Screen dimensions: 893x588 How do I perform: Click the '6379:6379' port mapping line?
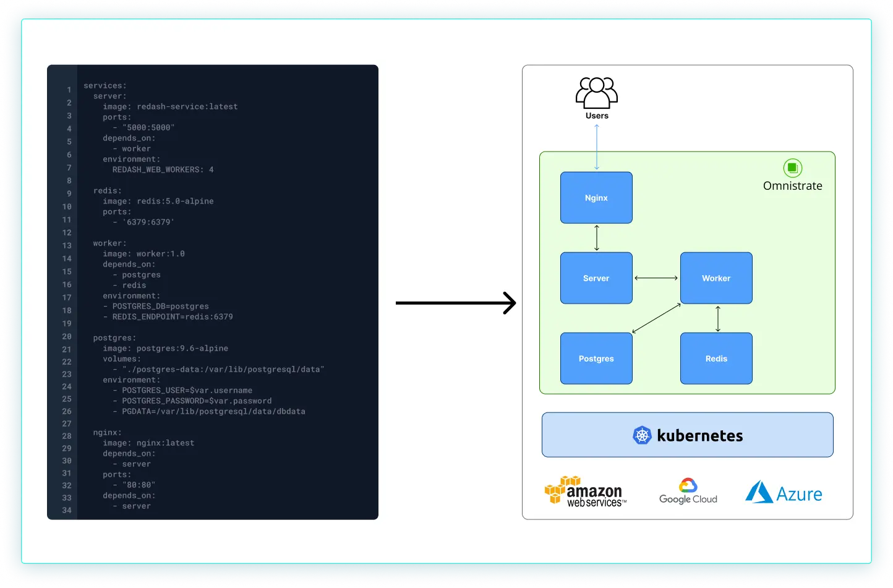(x=143, y=223)
